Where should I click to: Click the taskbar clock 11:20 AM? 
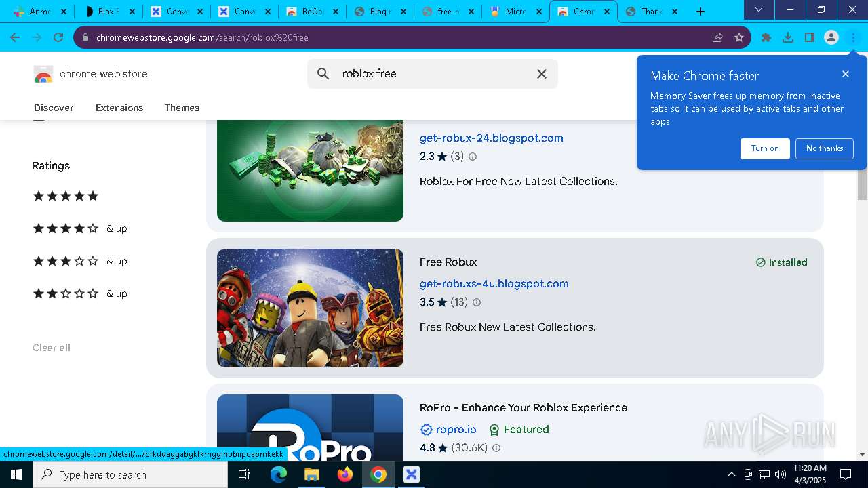(810, 474)
